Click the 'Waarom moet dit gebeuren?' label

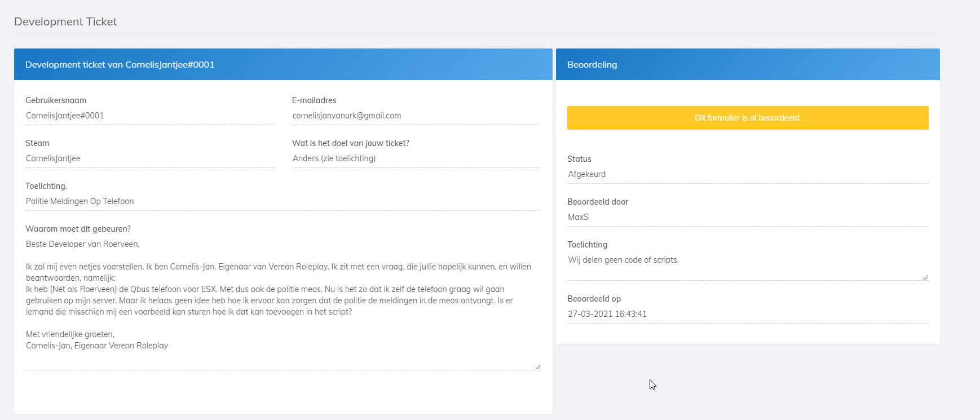tap(78, 229)
